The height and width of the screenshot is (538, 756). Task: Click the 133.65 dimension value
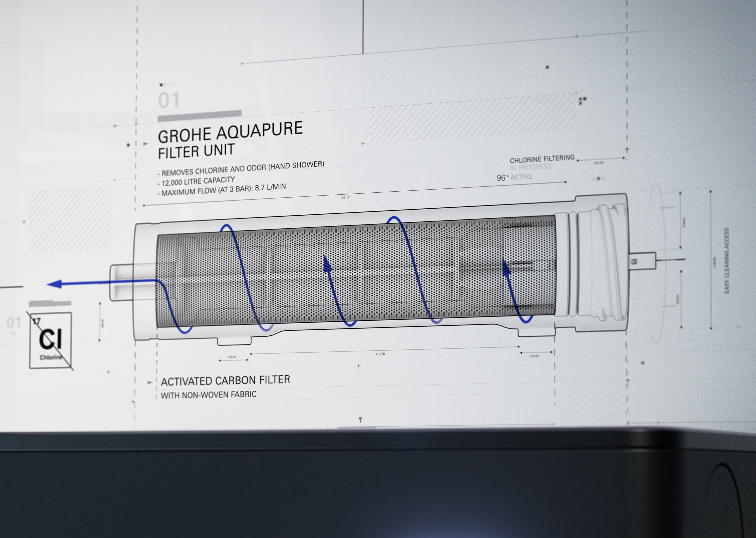point(232,357)
